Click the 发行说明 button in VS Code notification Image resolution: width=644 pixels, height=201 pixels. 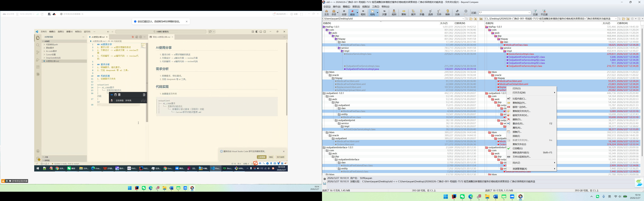pyautogui.click(x=280, y=157)
